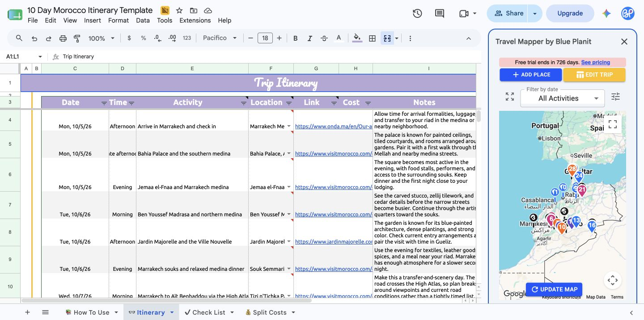The width and height of the screenshot is (644, 320).
Task: Open the zoom level dropdown
Action: click(x=102, y=38)
